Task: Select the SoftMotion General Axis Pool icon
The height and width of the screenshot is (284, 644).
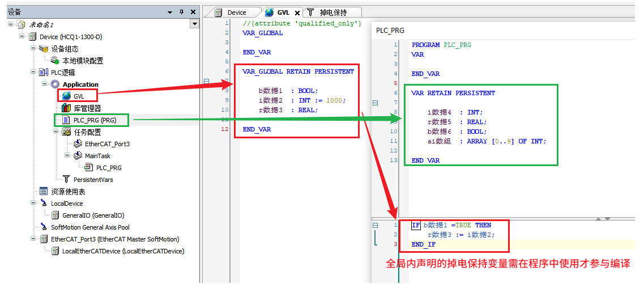Action: [44, 227]
